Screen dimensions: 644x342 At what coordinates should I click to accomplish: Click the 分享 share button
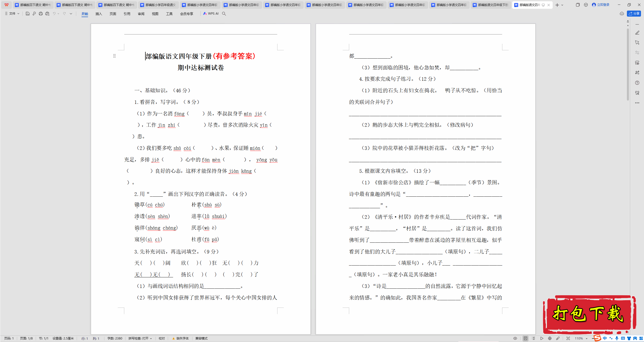point(634,14)
